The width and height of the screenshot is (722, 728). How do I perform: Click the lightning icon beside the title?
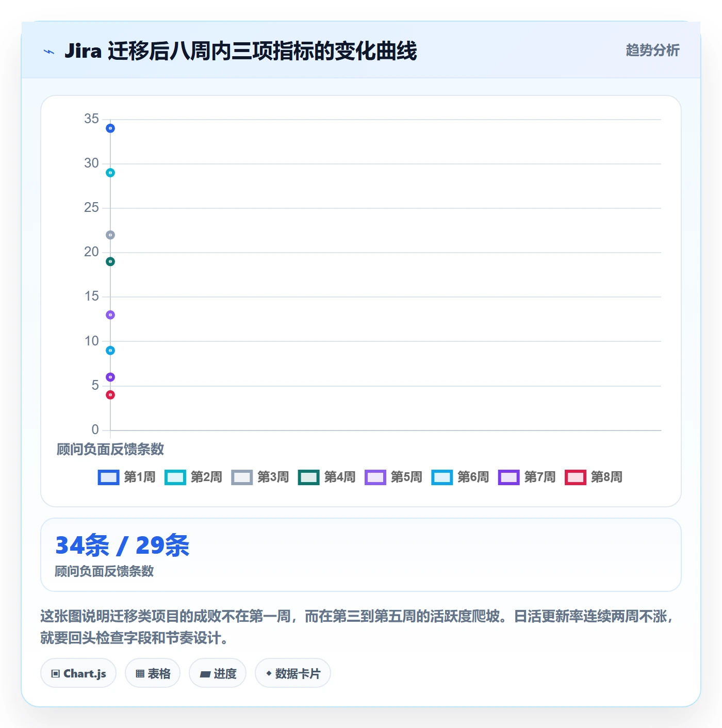(x=49, y=52)
